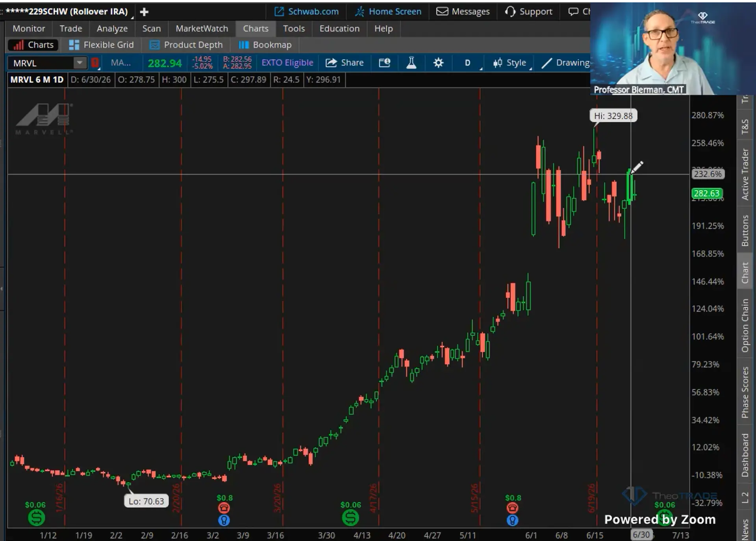
Task: Click the MRVL symbol input field
Action: tap(41, 63)
